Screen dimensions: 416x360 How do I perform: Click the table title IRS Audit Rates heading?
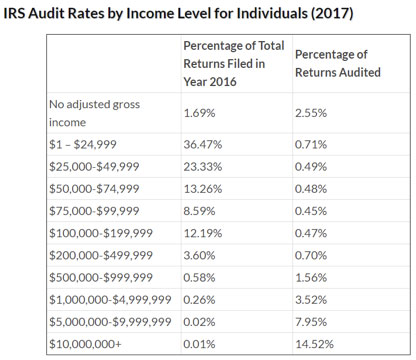coord(178,14)
